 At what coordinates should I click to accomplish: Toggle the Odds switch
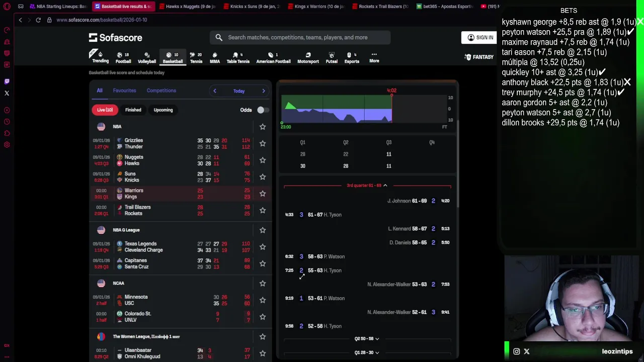point(263,110)
